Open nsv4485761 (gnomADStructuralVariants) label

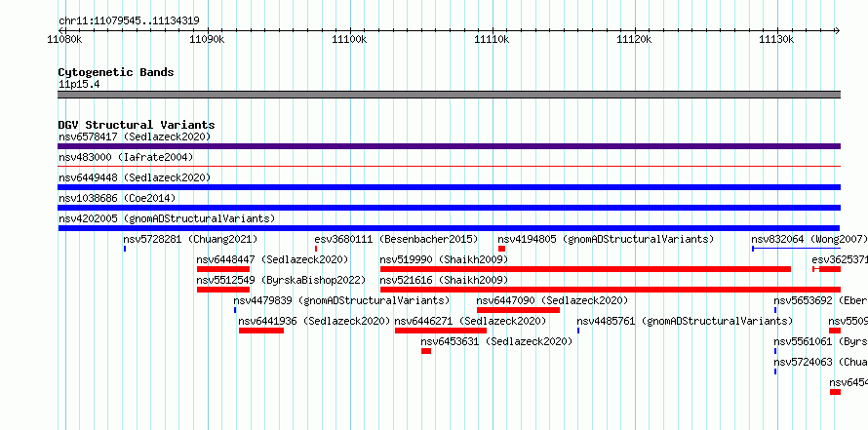click(685, 321)
